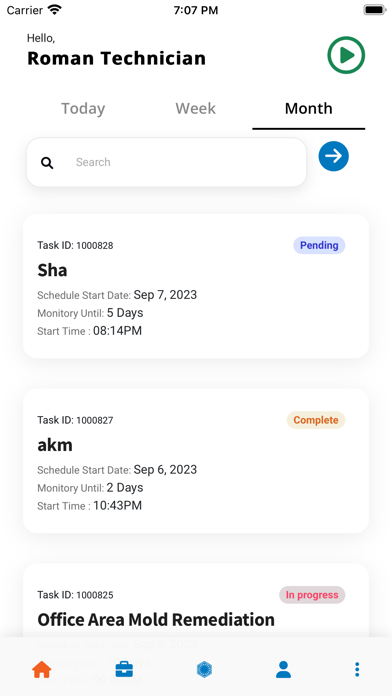This screenshot has width=392, height=696.
Task: Open Office Area Mold Remediation task
Action: tap(156, 620)
